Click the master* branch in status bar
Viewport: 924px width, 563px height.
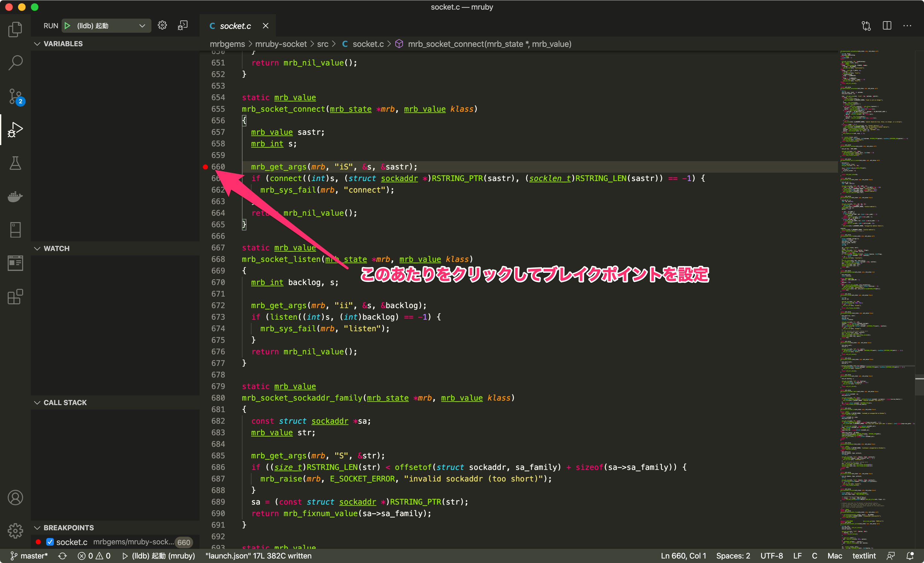coord(29,556)
